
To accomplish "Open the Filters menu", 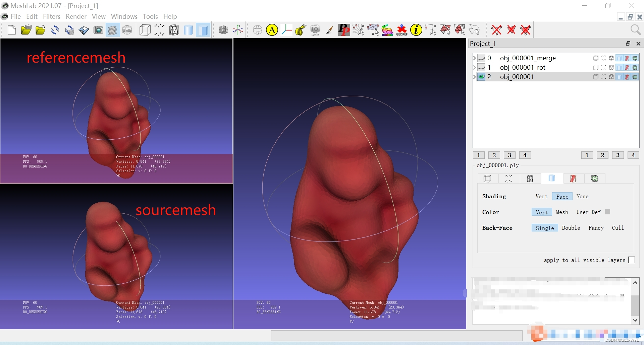I will (x=52, y=16).
